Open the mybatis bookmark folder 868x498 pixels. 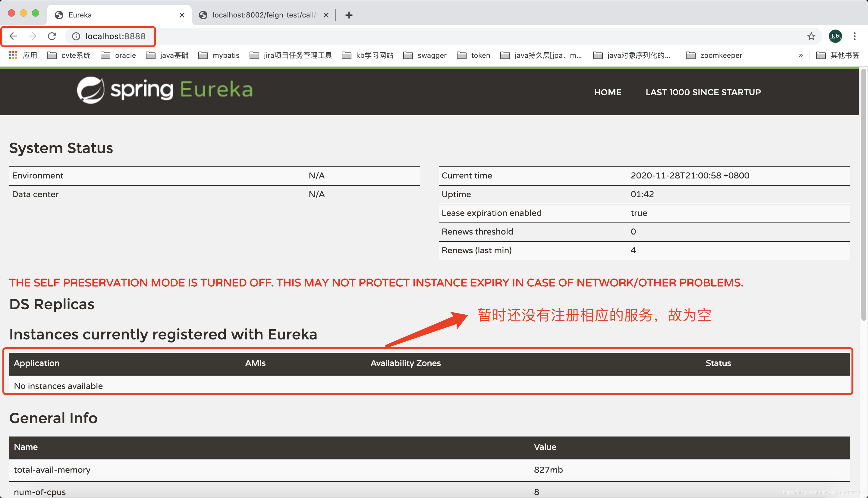point(219,55)
